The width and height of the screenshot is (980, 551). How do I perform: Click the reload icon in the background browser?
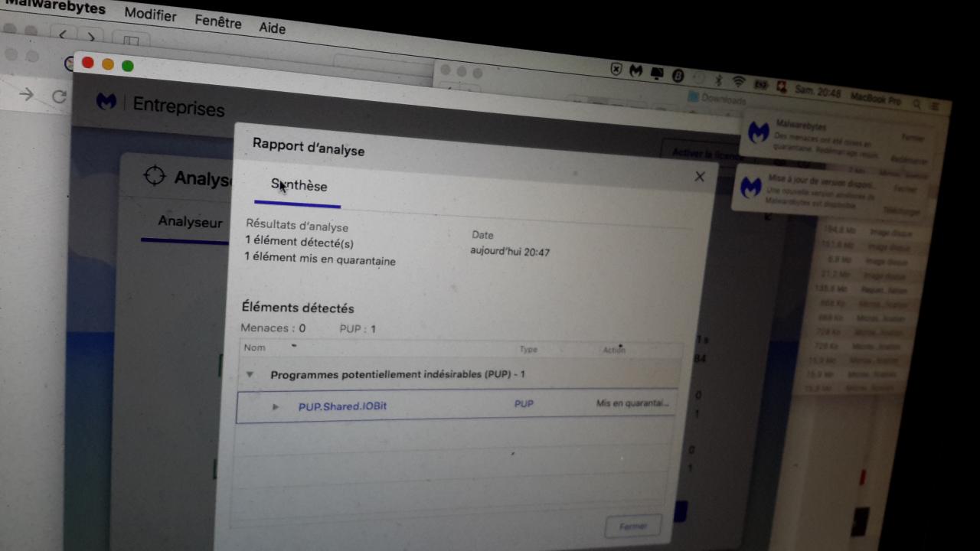[59, 96]
